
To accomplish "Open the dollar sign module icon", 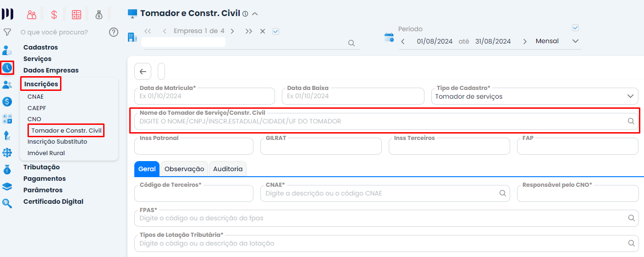I will 54,15.
